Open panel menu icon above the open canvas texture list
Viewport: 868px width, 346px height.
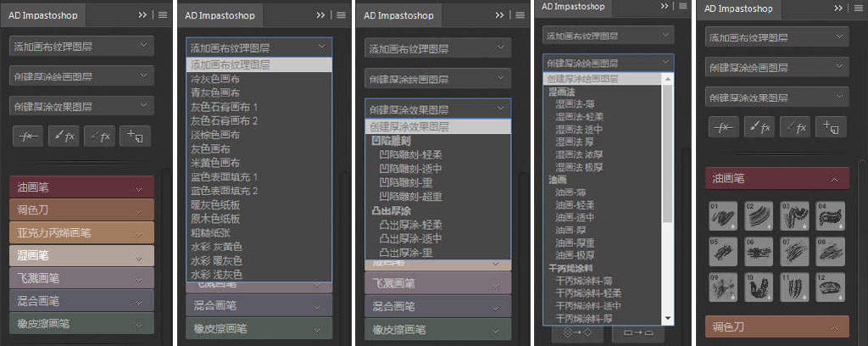pos(340,15)
